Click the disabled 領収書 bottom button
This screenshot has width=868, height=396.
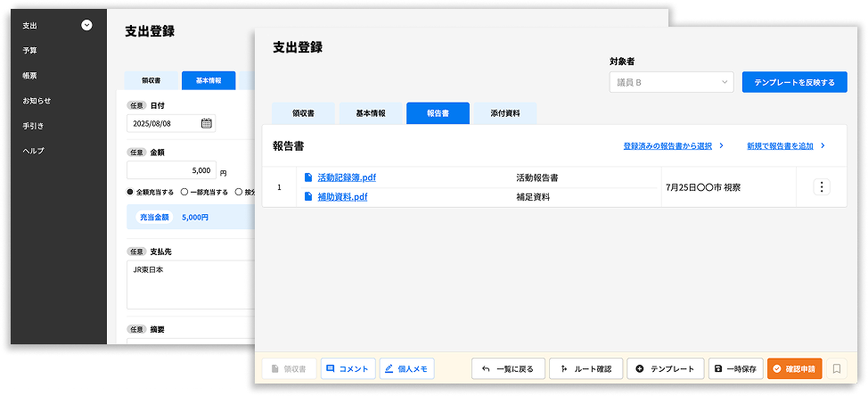[289, 369]
